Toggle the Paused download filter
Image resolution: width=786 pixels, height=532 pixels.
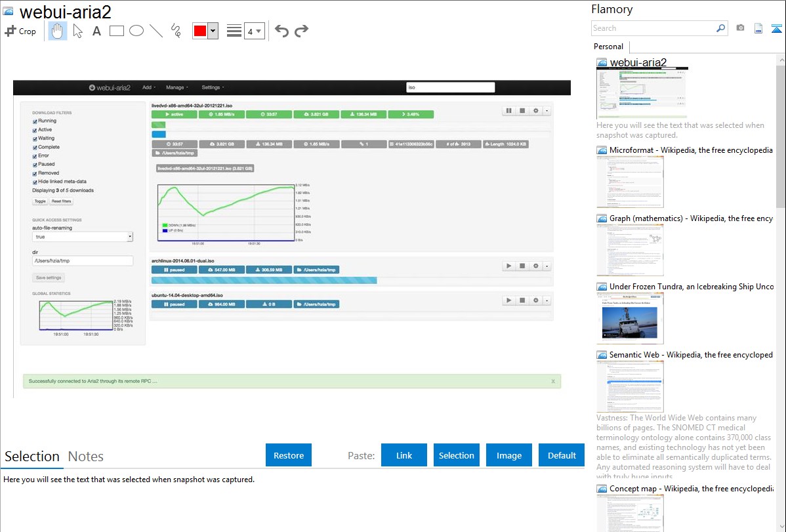(35, 165)
